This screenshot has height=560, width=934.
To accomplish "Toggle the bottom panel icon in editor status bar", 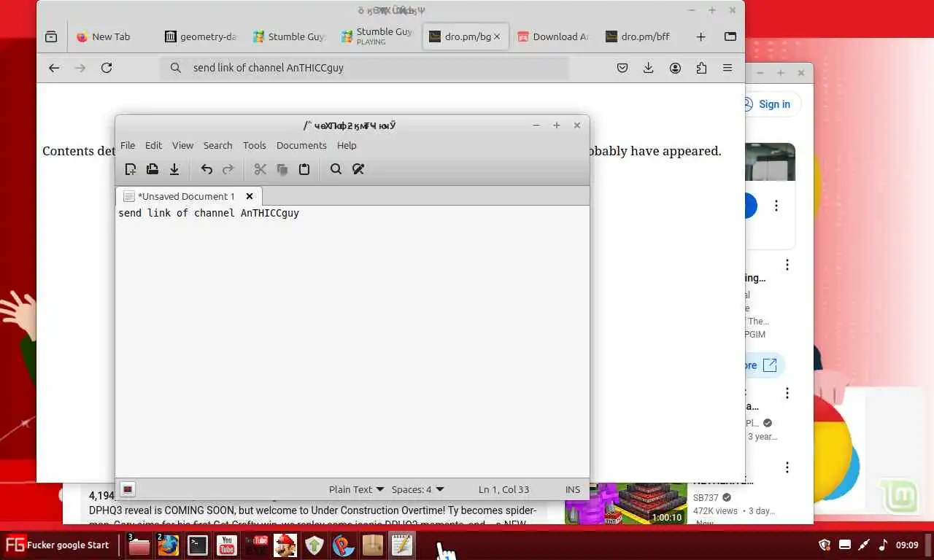I will pos(128,489).
